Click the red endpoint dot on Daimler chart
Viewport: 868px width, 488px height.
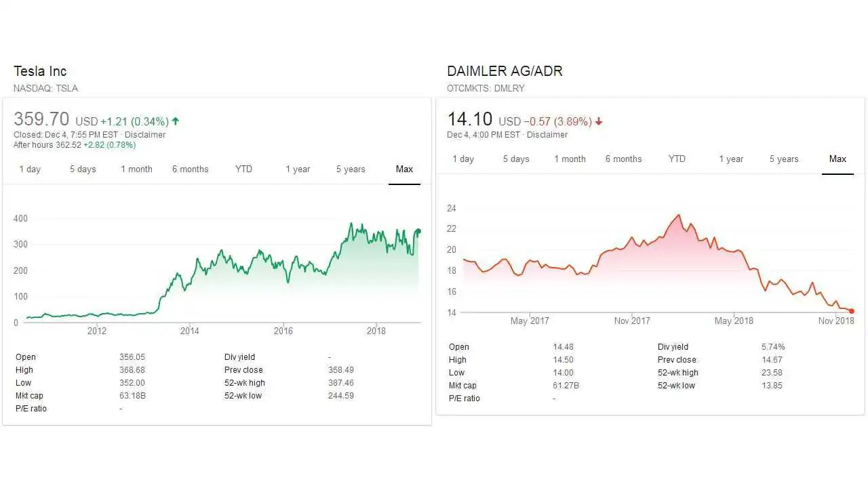coord(851,311)
